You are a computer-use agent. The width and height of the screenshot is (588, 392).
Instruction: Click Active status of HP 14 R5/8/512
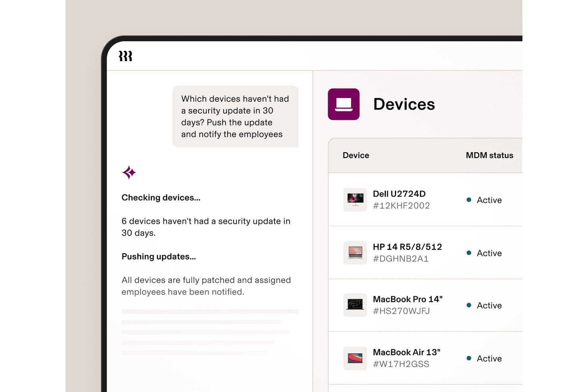[489, 253]
